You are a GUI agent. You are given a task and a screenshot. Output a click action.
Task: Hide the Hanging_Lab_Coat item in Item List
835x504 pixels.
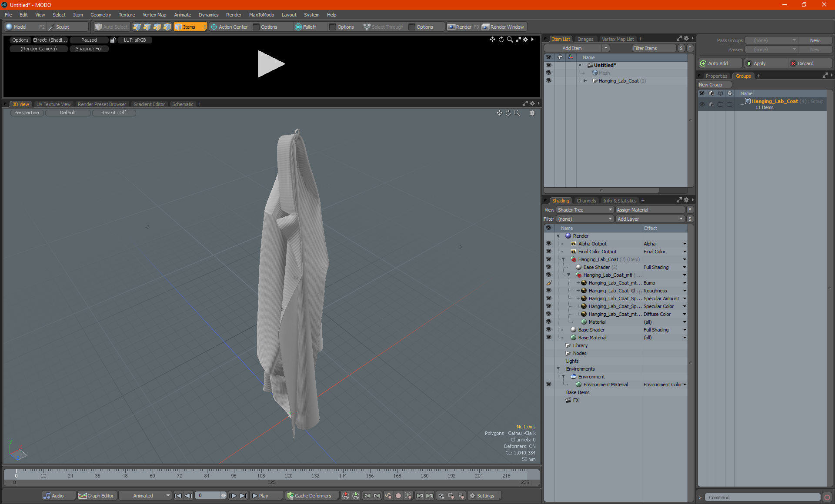pos(548,81)
